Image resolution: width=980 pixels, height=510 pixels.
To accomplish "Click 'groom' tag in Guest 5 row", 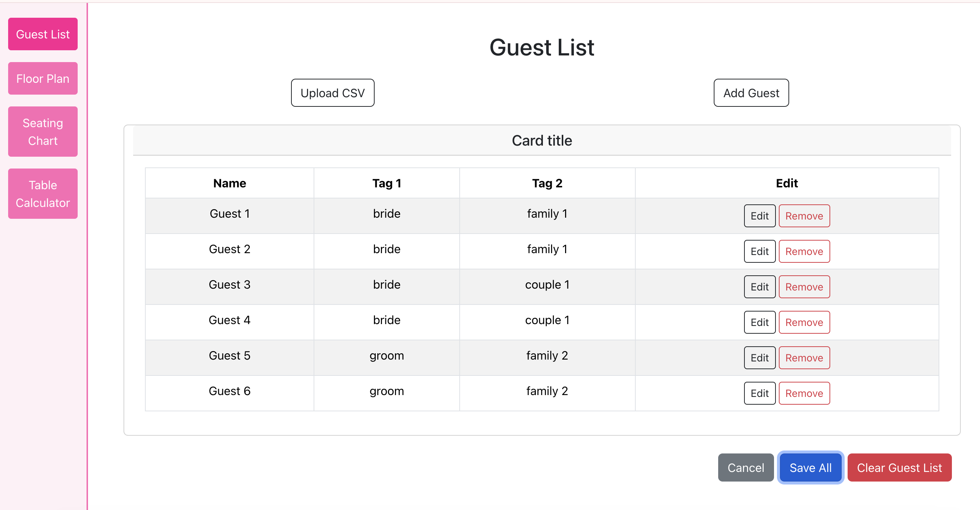I will (386, 356).
